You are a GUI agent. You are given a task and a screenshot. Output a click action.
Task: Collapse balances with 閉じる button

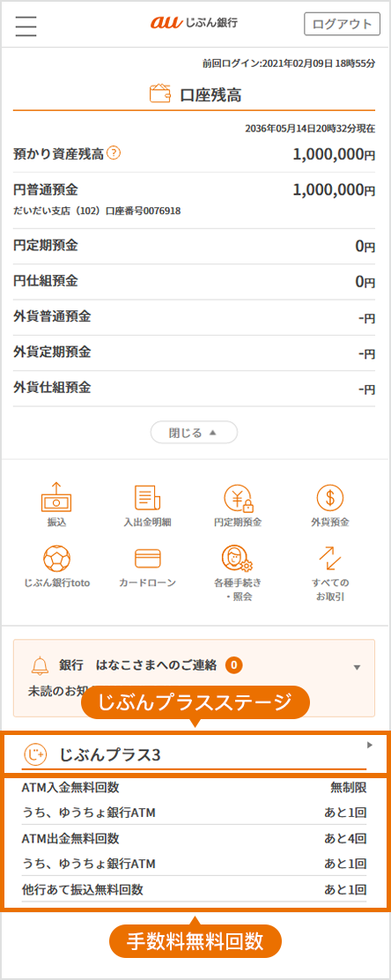(x=194, y=433)
